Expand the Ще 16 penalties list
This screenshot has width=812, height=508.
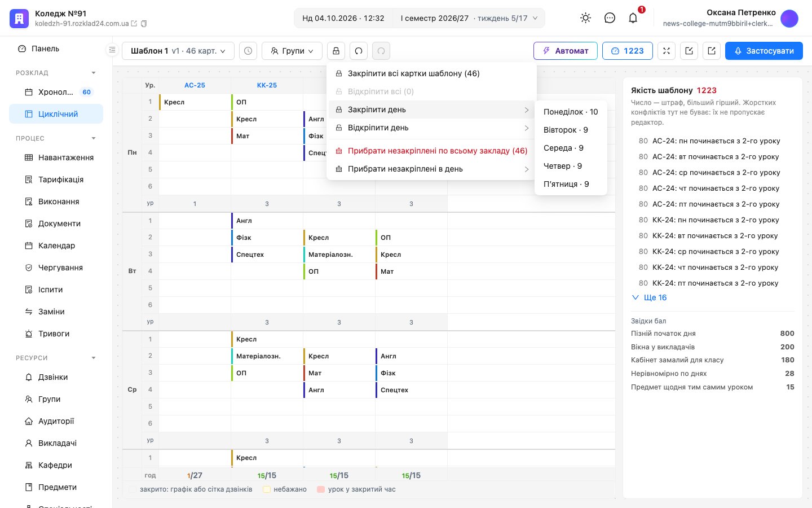pos(649,297)
